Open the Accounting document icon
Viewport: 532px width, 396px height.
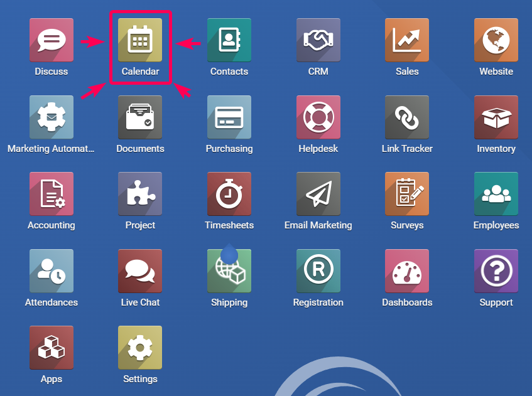click(52, 193)
